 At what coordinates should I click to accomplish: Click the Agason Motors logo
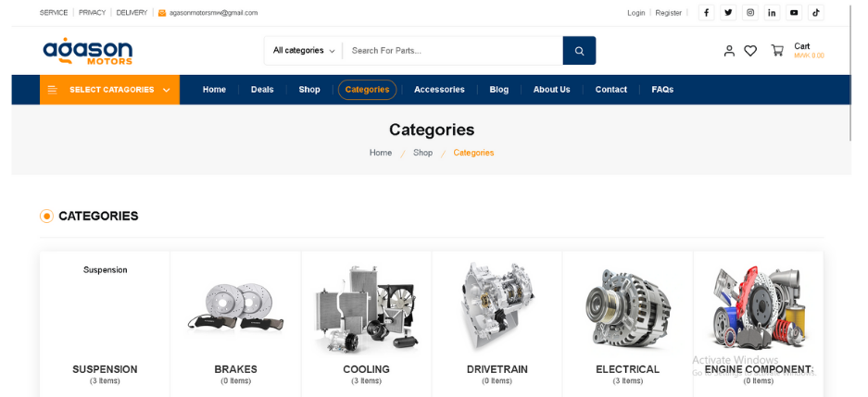[87, 52]
